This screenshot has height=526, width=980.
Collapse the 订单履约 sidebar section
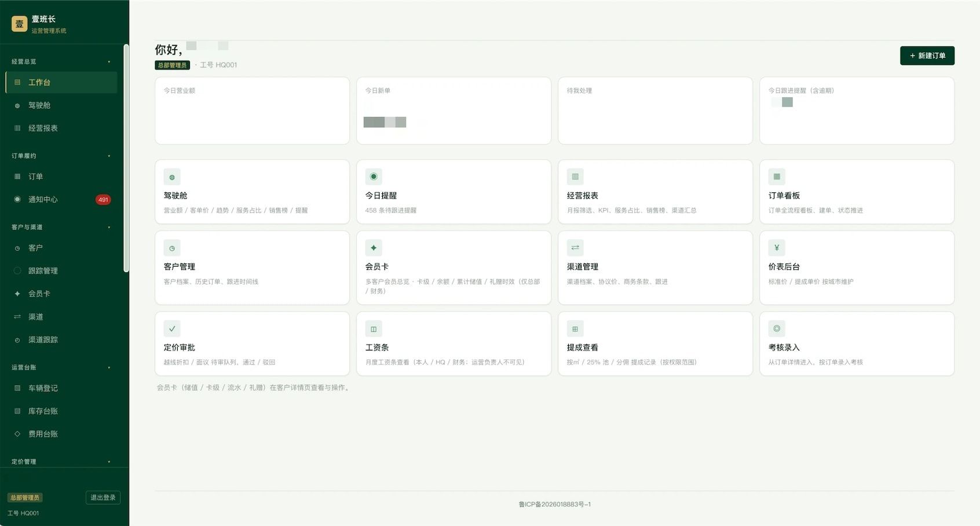pos(109,156)
